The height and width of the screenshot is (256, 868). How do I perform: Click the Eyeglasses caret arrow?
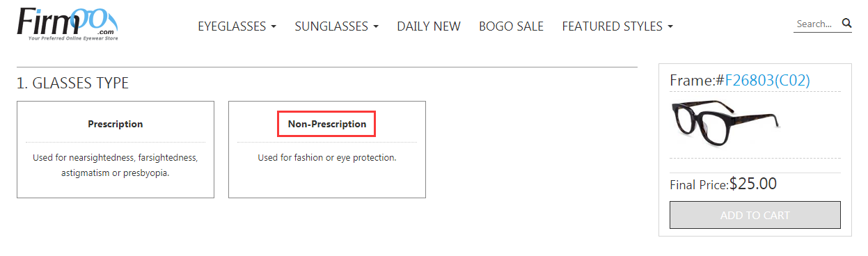point(274,27)
